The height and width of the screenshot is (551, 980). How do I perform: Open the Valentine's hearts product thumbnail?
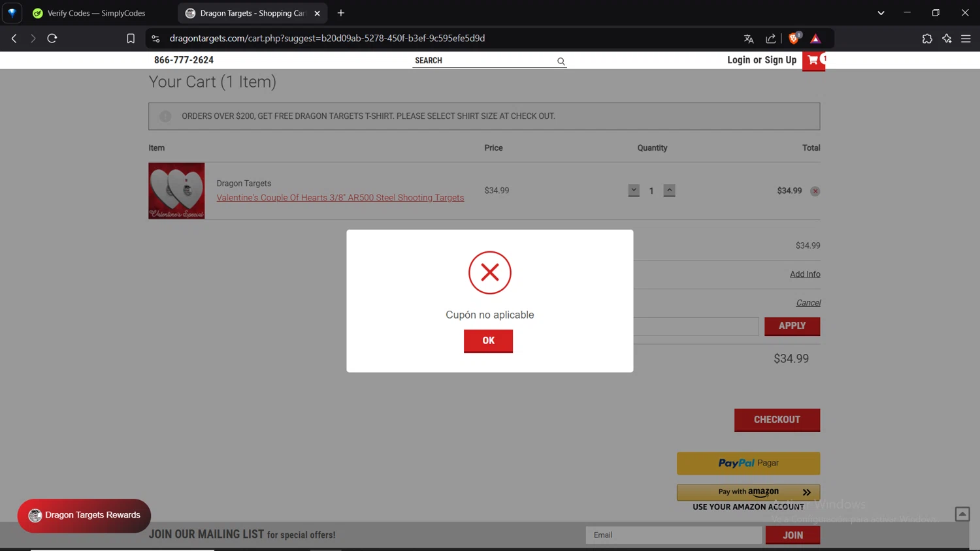point(176,191)
